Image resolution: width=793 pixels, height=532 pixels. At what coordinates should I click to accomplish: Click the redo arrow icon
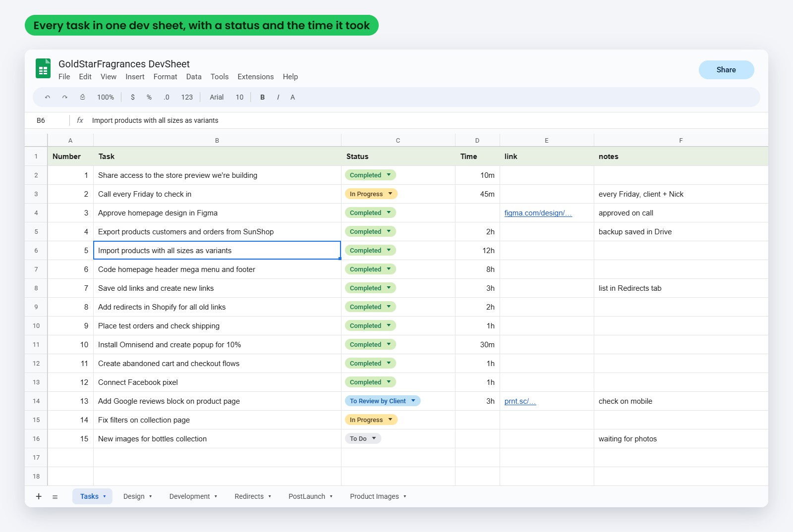(x=65, y=97)
